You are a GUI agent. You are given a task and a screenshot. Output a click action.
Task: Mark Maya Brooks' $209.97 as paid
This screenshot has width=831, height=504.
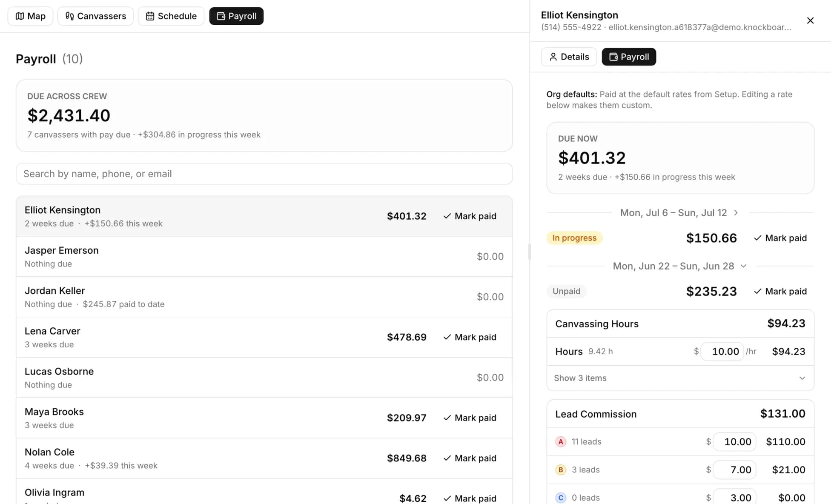[470, 418]
